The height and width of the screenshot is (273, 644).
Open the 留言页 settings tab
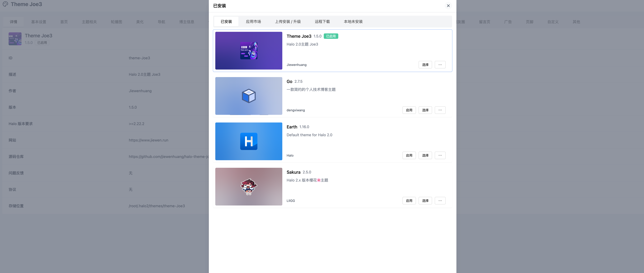pyautogui.click(x=485, y=22)
